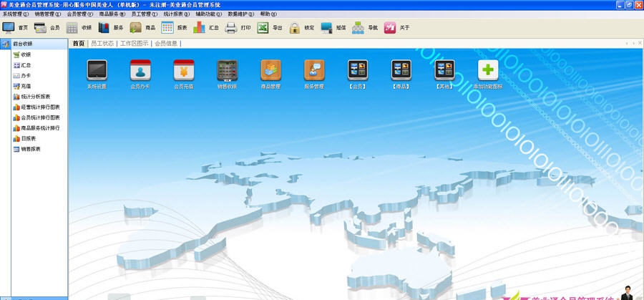Image resolution: width=644 pixels, height=300 pixels.
Task: Click the 打印 print toolbar icon
Action: click(231, 27)
